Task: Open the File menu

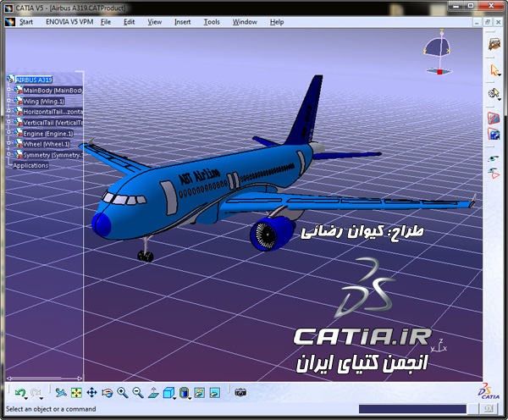Action: [106, 22]
